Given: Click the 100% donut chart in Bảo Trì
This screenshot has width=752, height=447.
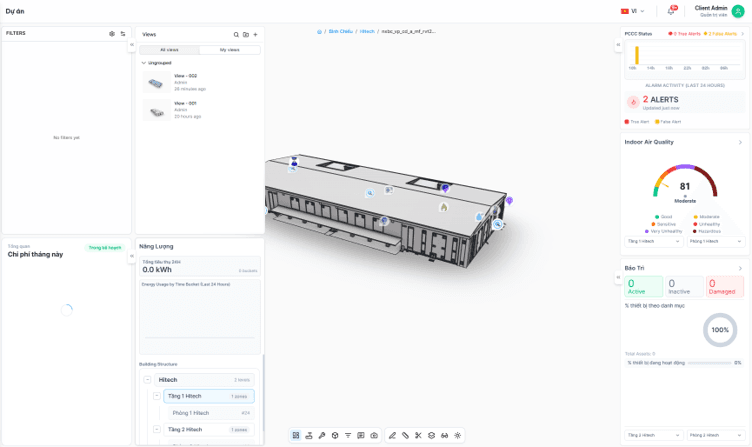Looking at the screenshot, I should [720, 330].
